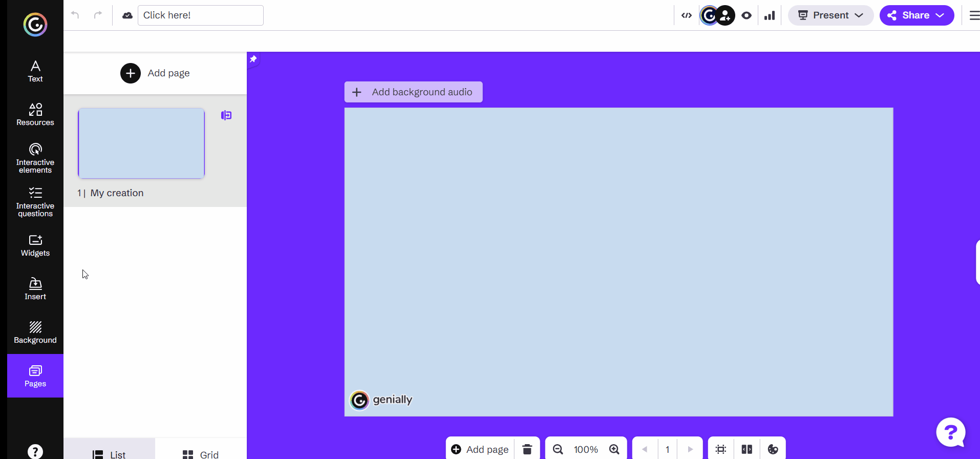Open the Resources panel
Viewport: 980px width, 459px height.
[x=35, y=114]
